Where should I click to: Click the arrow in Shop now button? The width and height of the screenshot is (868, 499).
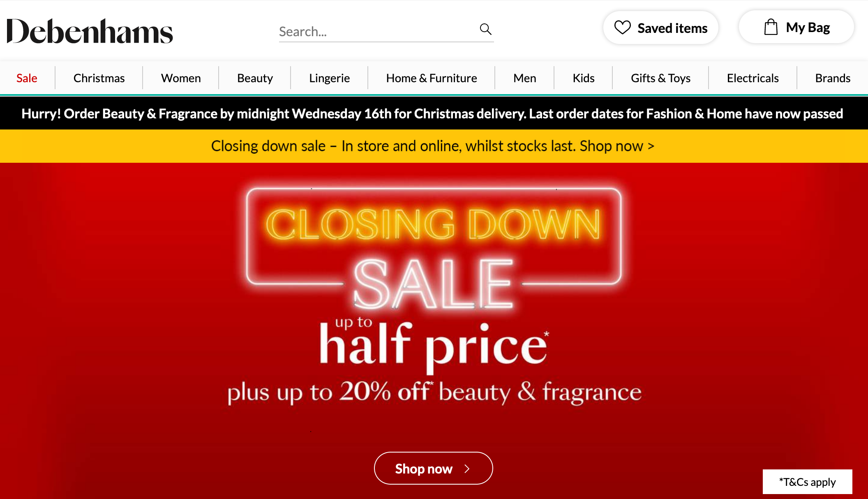click(467, 469)
